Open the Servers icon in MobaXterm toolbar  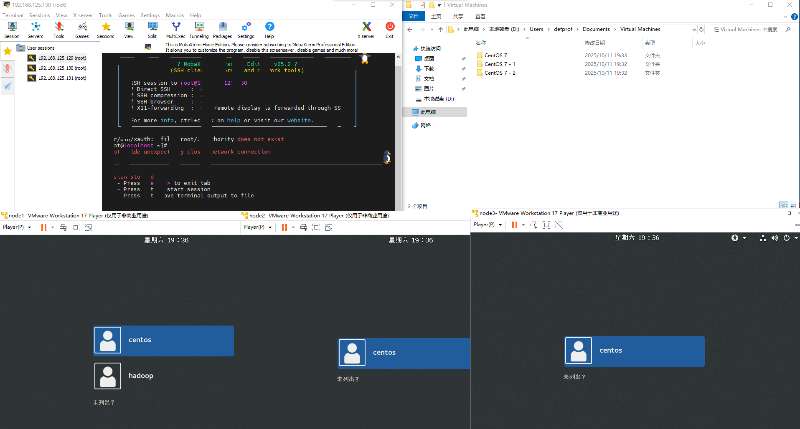(x=35, y=30)
